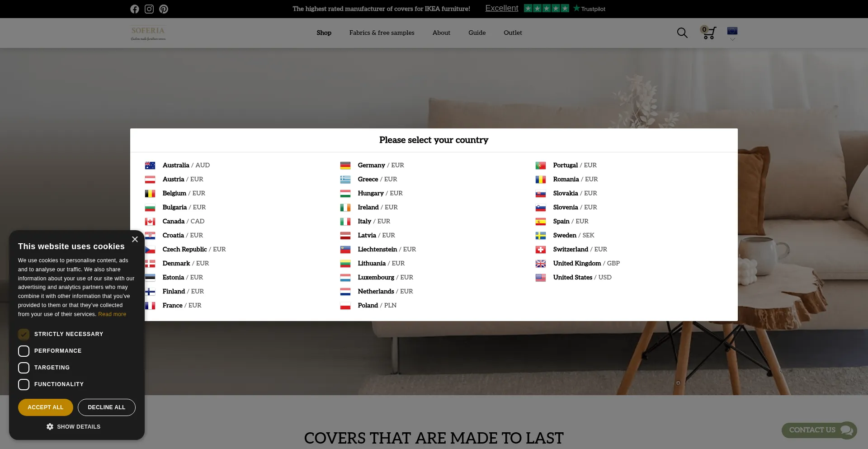
Task: Pick Liechtenstein / EUR country
Action: pyautogui.click(x=387, y=250)
